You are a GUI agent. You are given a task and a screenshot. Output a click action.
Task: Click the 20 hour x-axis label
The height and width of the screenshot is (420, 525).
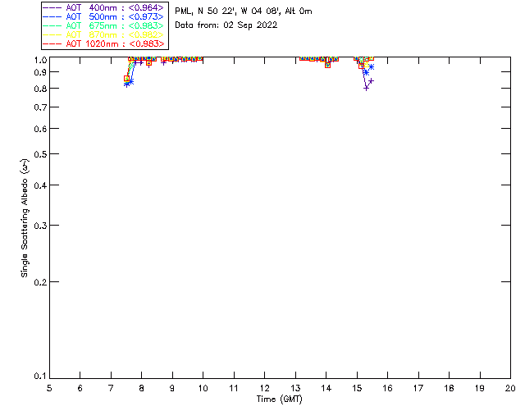[x=510, y=388]
